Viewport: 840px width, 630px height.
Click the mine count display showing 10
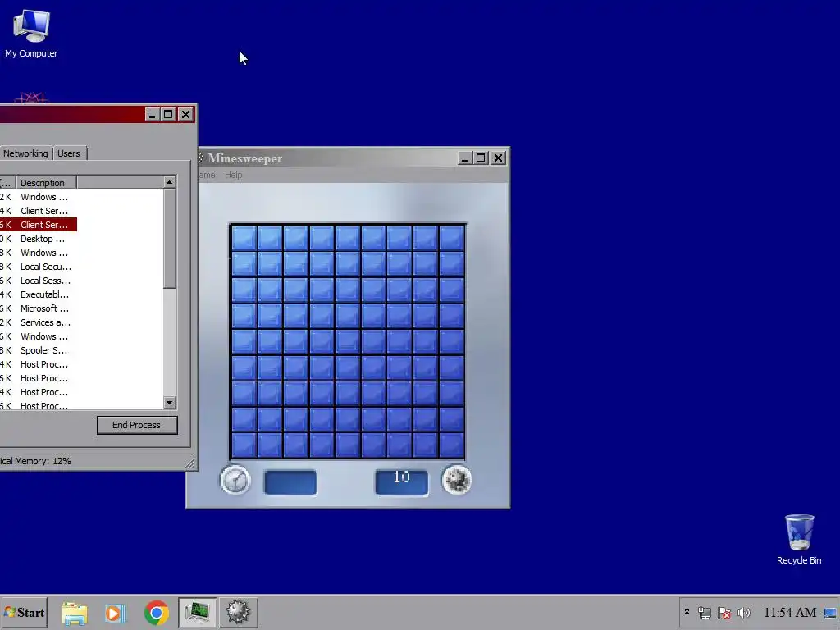tap(401, 482)
